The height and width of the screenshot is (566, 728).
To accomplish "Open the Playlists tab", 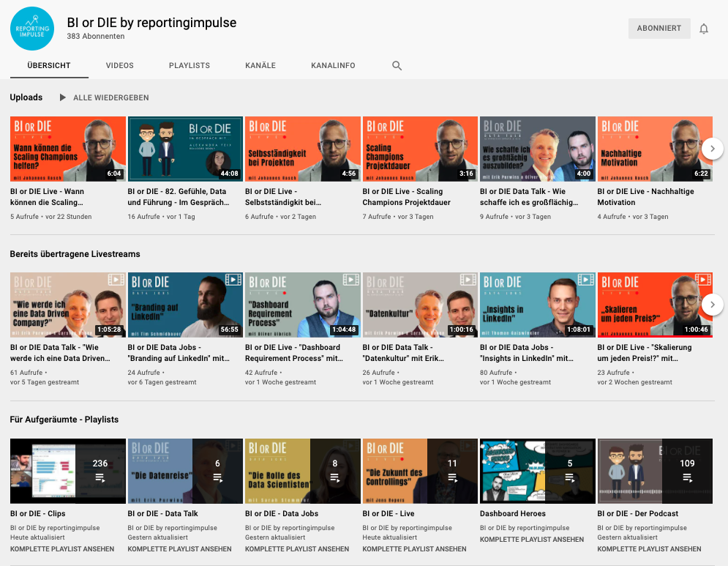I will pos(189,66).
